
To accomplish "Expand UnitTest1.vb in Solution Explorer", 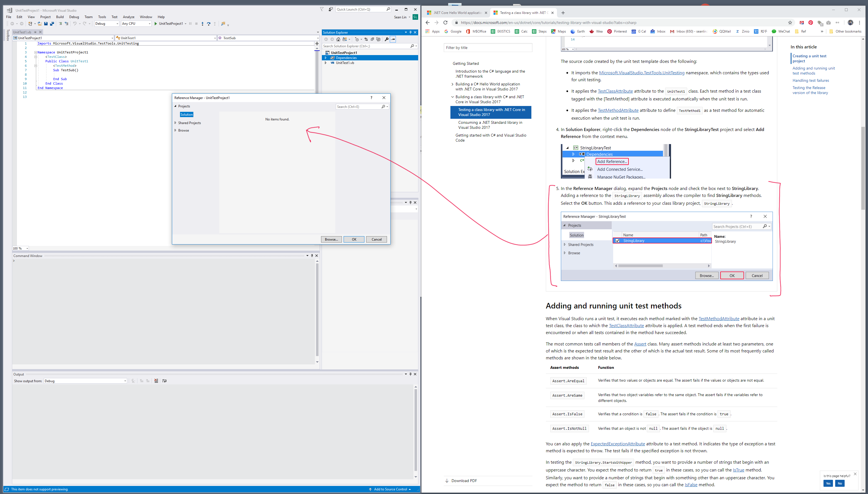I will click(x=325, y=63).
